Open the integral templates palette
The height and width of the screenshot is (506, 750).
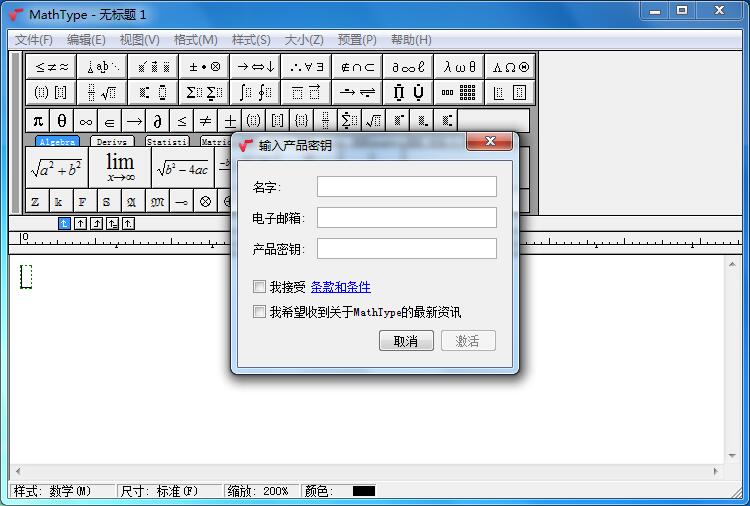[256, 92]
